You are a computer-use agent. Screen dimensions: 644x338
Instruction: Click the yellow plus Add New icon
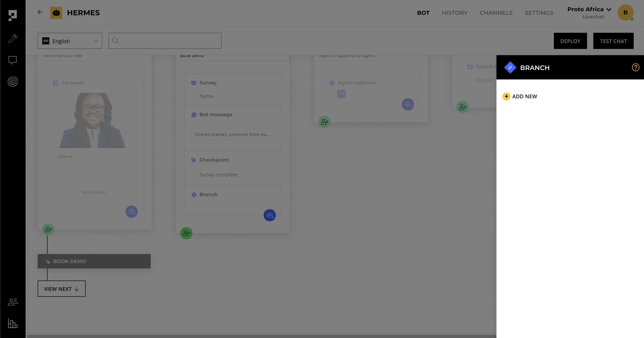pos(506,96)
